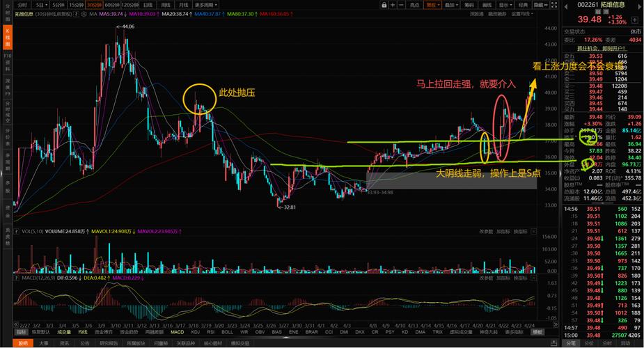The width and height of the screenshot is (644, 348).
Task: Click the 筹码 toolbar button
Action: coord(469,5)
